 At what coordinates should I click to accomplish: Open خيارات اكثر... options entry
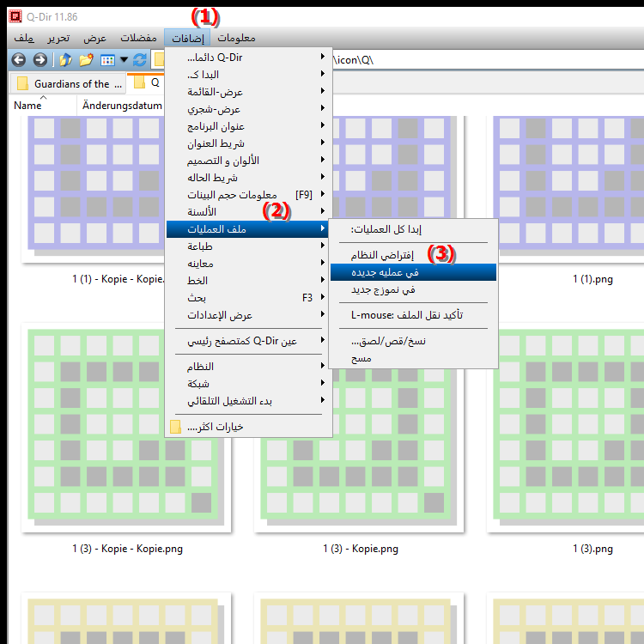point(248,427)
